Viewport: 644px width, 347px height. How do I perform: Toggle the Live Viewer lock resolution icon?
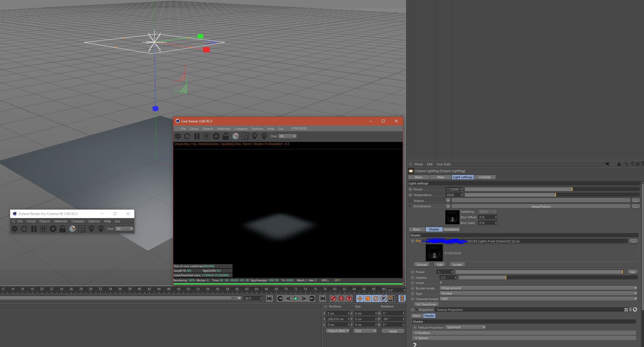(226, 136)
